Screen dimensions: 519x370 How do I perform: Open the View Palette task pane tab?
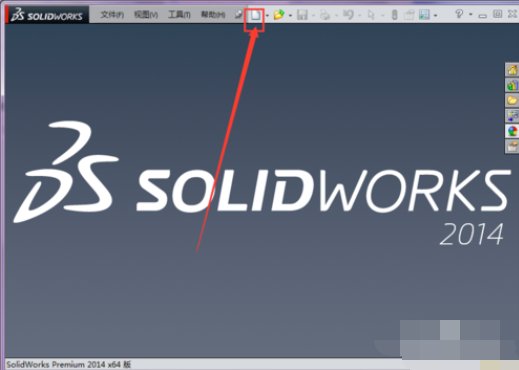[512, 116]
